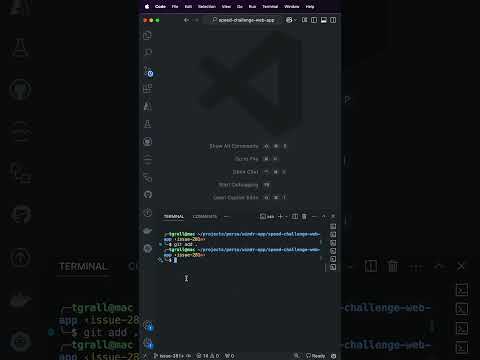Click the Start Debugging shortcut hint
This screenshot has width=480, height=360.
(244, 185)
